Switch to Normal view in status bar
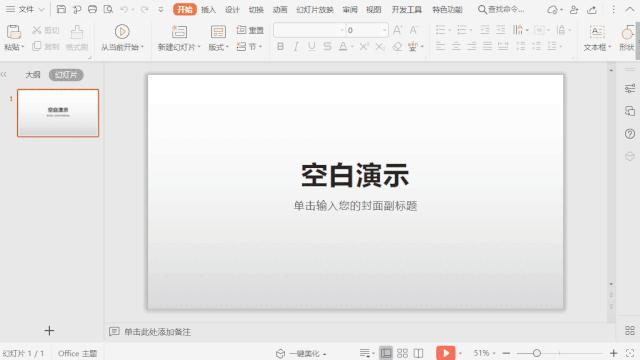 click(x=386, y=353)
